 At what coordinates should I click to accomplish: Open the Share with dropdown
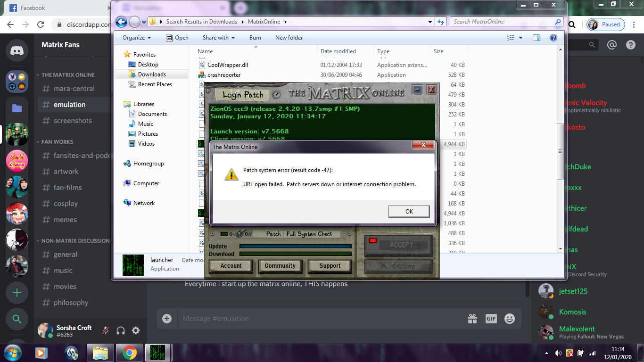218,38
